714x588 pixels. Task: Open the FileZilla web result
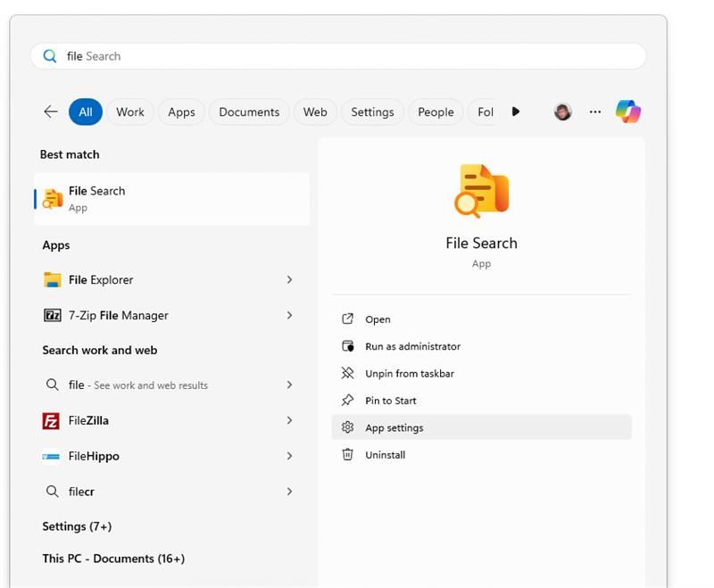171,420
